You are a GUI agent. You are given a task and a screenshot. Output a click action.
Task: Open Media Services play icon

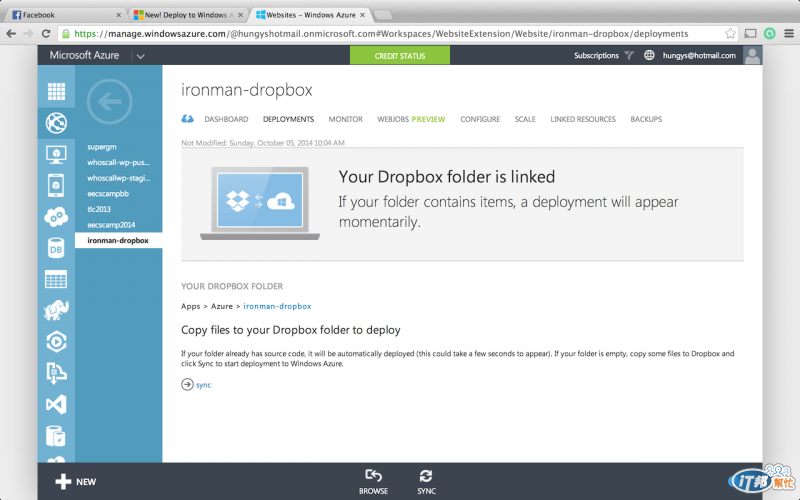(56, 342)
